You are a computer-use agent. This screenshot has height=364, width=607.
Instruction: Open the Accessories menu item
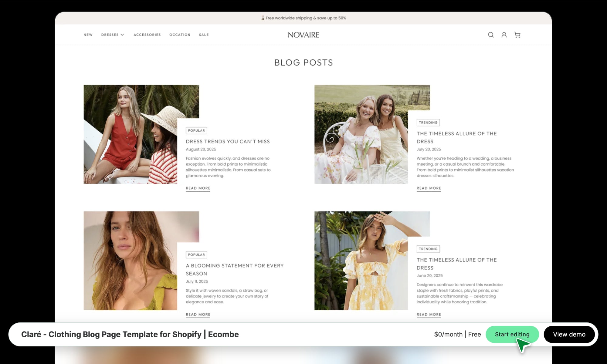pyautogui.click(x=147, y=35)
